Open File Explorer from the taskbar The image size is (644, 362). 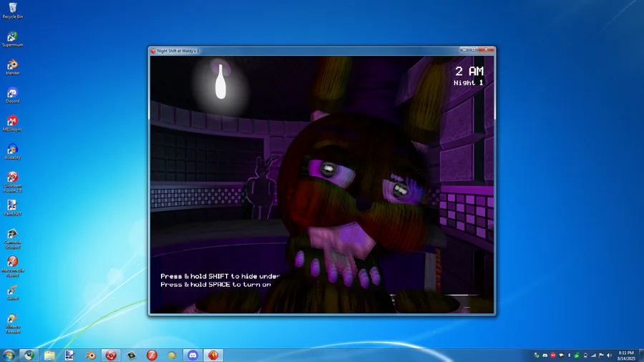tap(49, 355)
